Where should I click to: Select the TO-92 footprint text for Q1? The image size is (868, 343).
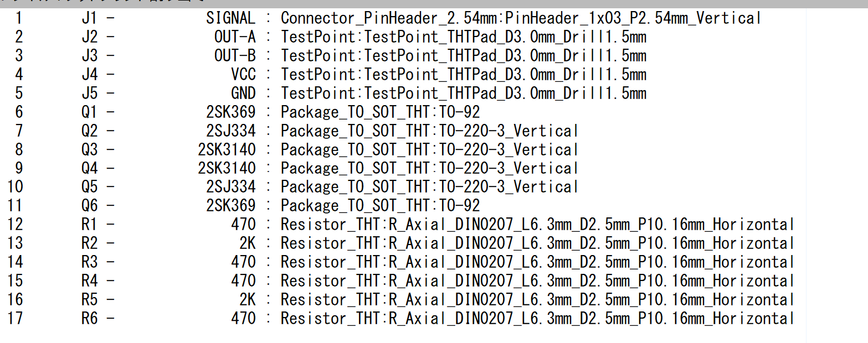coord(459,112)
